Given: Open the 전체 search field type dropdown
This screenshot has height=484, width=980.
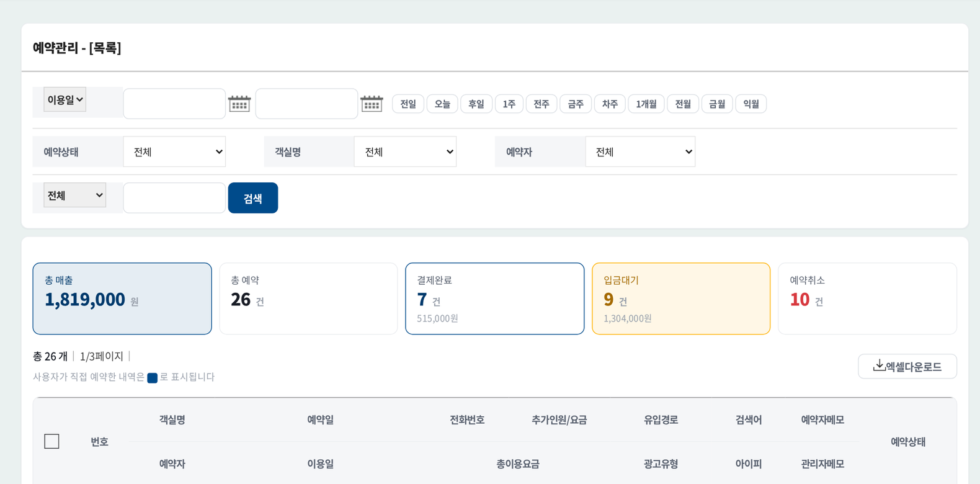Looking at the screenshot, I should (x=74, y=195).
